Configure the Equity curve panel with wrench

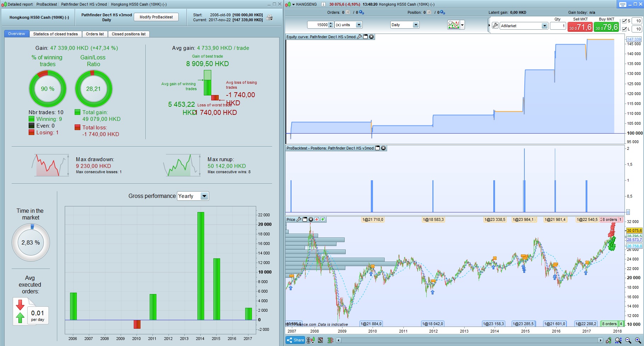[360, 37]
